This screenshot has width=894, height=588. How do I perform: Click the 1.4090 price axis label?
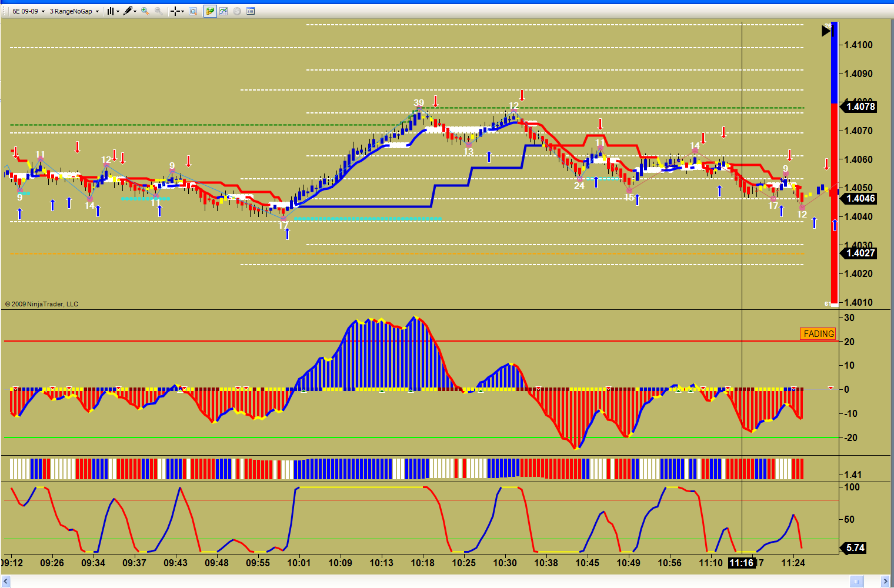click(859, 73)
